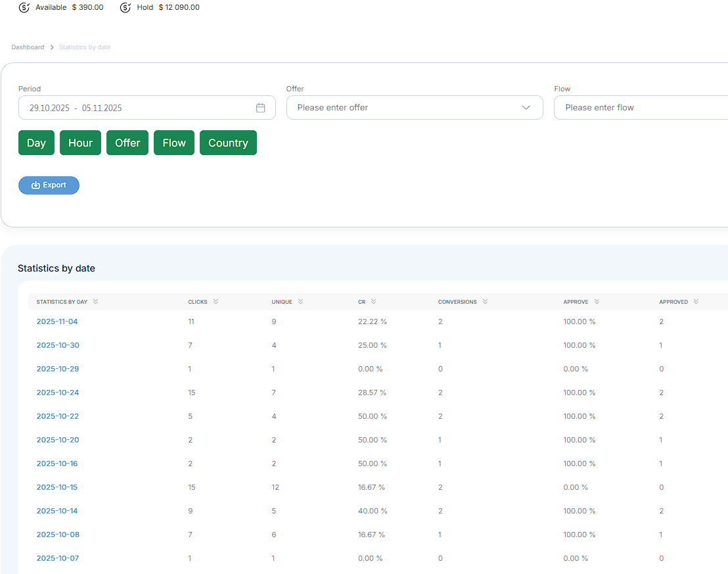The image size is (728, 574).
Task: Sort by the Conversions column arrow icon
Action: (485, 302)
